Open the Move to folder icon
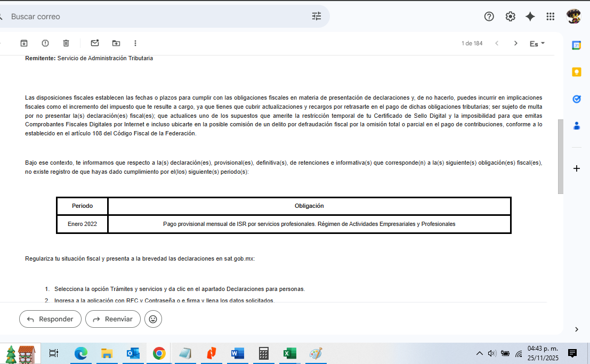The image size is (590, 364). point(116,43)
